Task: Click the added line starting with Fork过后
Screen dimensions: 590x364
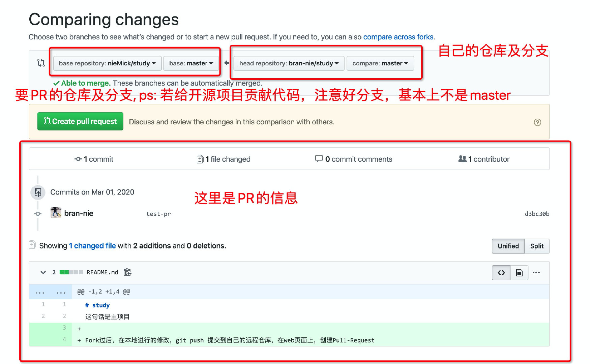Action: pos(289,340)
